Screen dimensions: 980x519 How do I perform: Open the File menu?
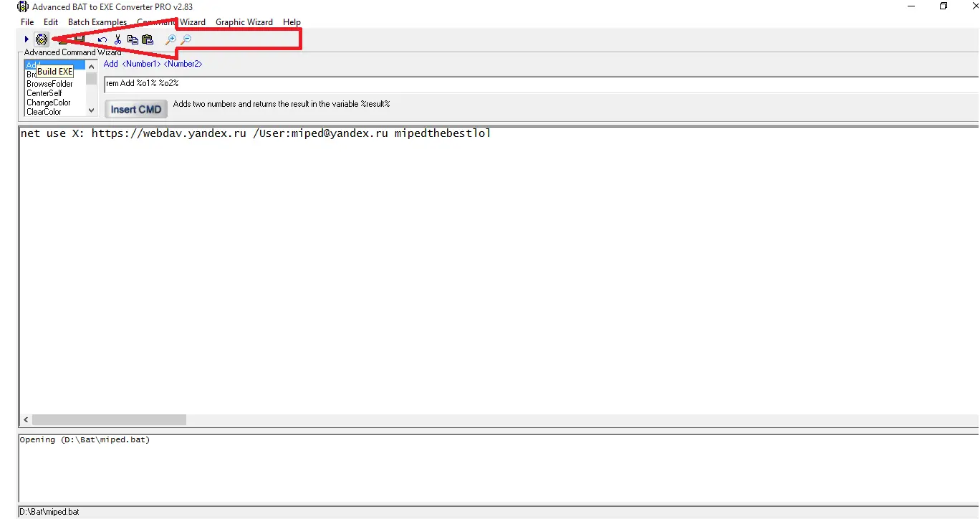pos(27,22)
